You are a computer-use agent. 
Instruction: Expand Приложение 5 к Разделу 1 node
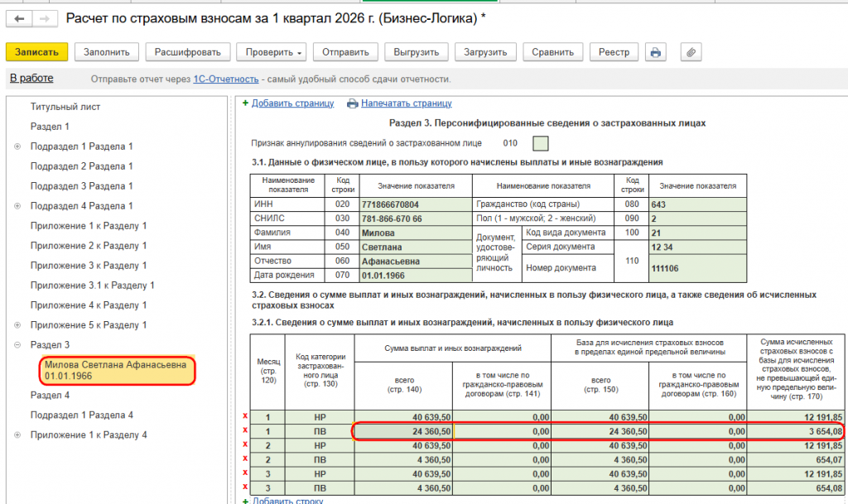(17, 325)
